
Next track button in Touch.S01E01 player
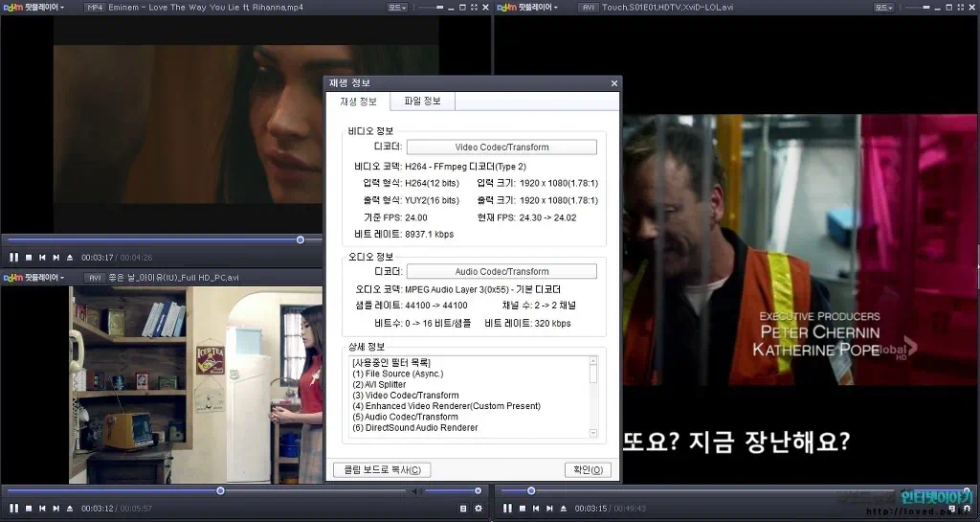tap(550, 509)
